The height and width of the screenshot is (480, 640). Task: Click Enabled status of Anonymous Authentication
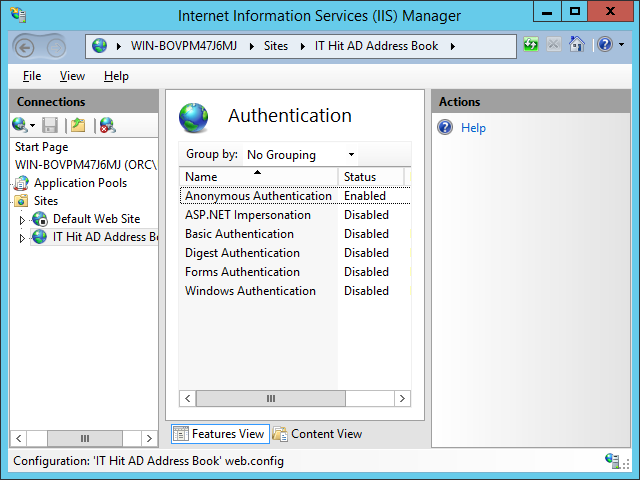pyautogui.click(x=365, y=196)
